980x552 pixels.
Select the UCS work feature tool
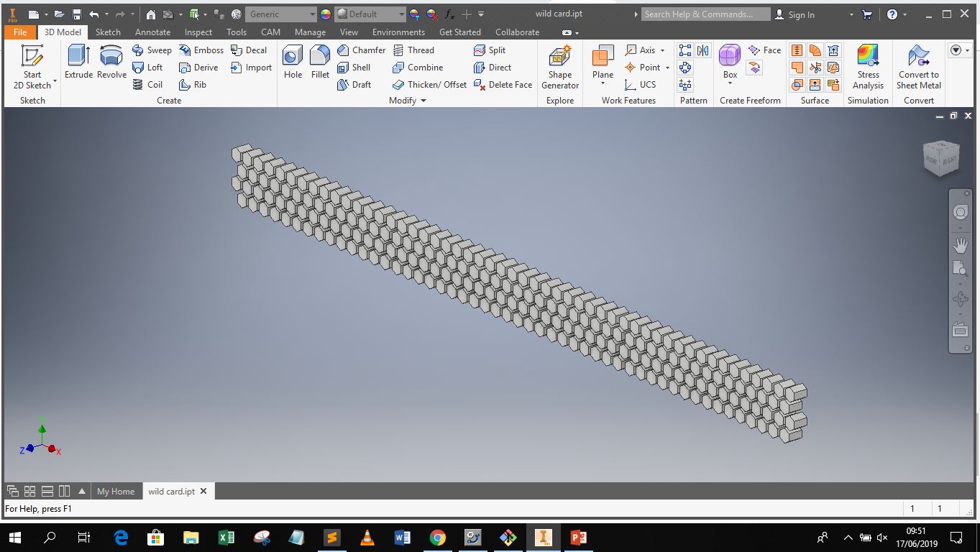point(640,85)
